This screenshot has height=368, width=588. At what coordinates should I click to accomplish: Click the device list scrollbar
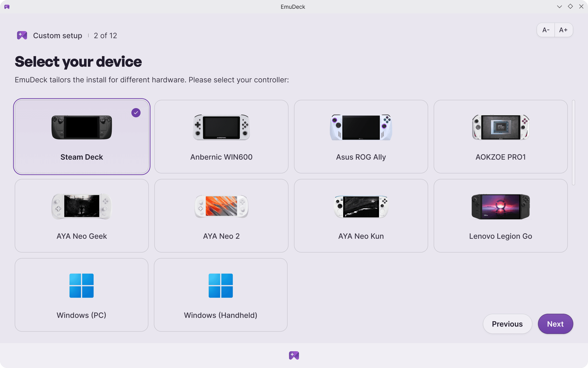pos(574,143)
